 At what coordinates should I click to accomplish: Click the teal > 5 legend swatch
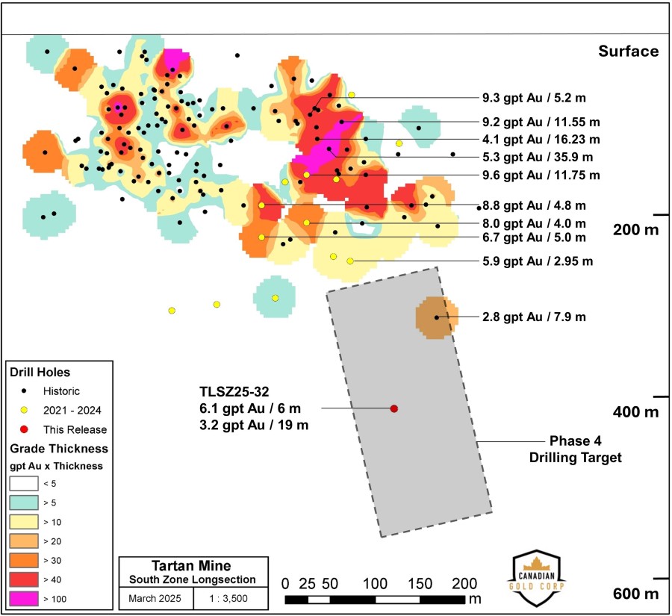[x=24, y=503]
